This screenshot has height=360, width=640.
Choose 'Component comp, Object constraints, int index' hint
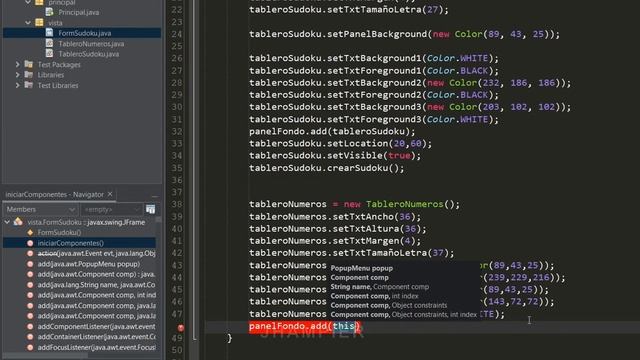[x=403, y=314]
